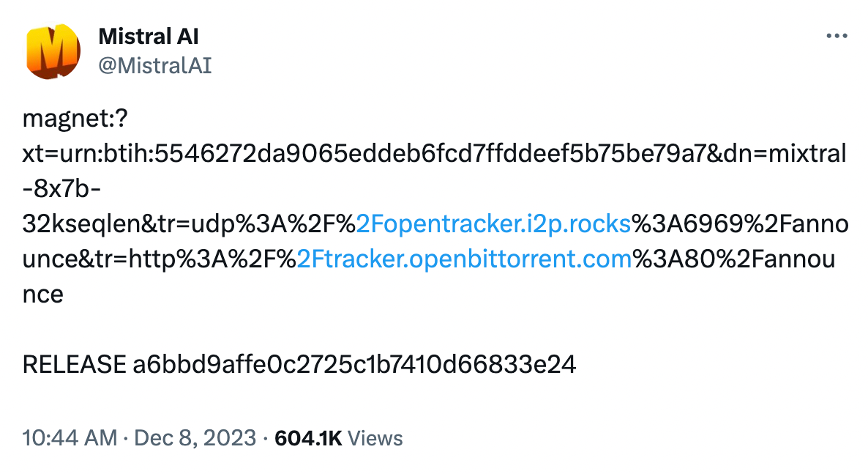Click the '%3A80%2Fannou' text

pyautogui.click(x=739, y=259)
